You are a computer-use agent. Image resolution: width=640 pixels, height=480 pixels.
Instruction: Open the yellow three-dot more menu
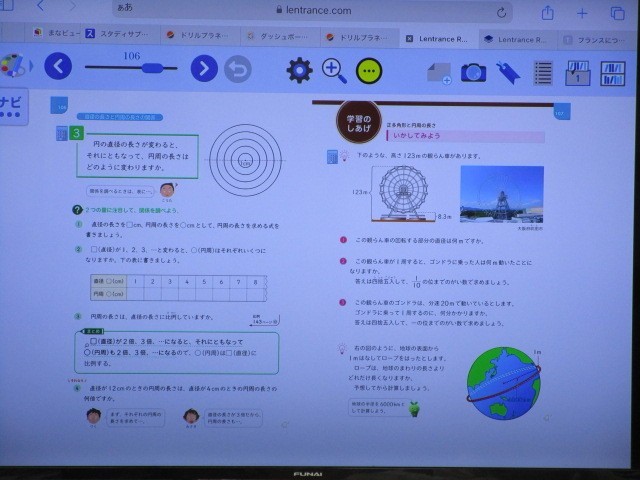[x=369, y=70]
